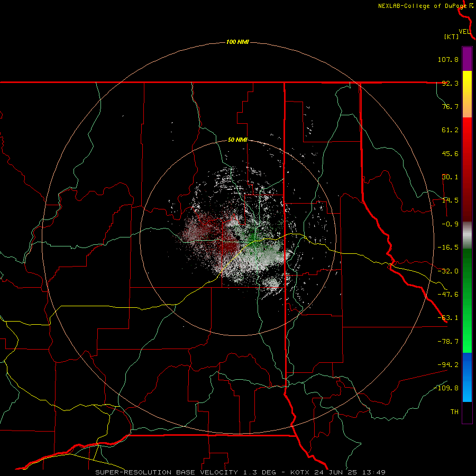Select the -109.8 legend value
476x476 pixels.
[x=446, y=388]
